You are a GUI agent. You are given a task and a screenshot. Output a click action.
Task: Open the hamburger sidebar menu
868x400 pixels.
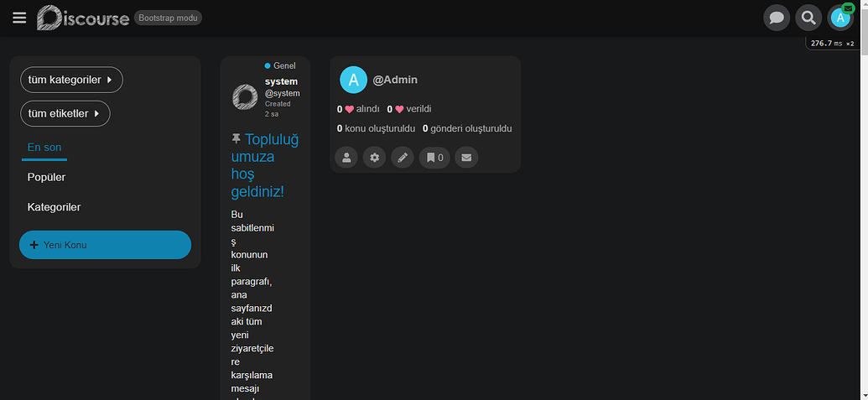[x=19, y=18]
